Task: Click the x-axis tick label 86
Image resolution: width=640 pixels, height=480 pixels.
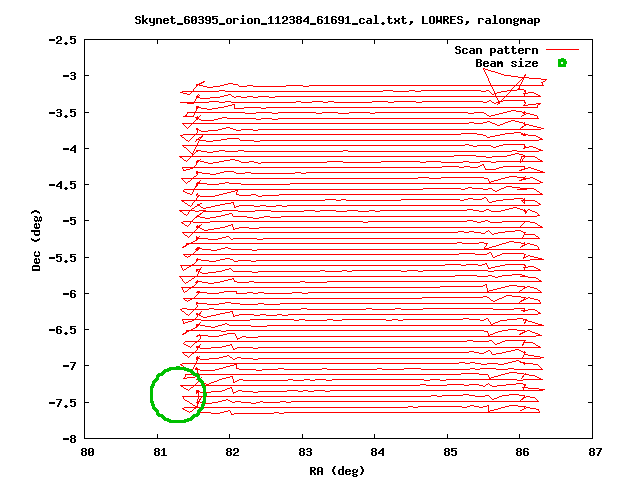Action: (522, 452)
